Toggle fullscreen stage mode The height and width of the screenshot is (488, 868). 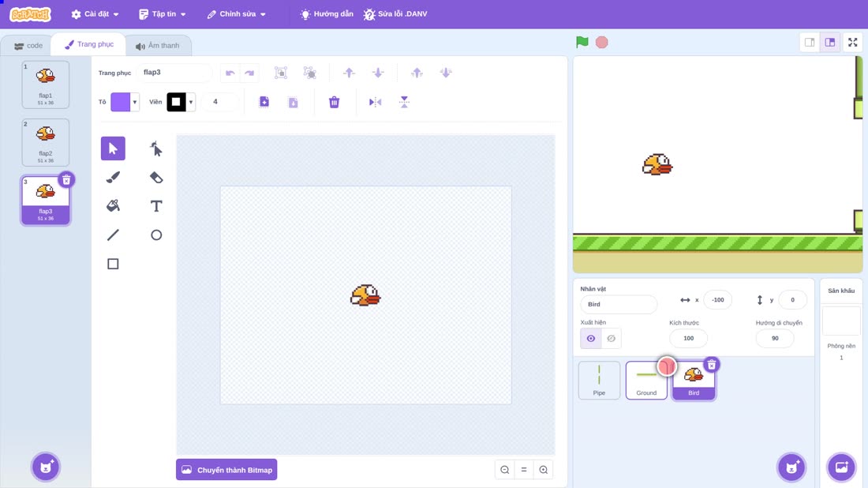coord(852,42)
